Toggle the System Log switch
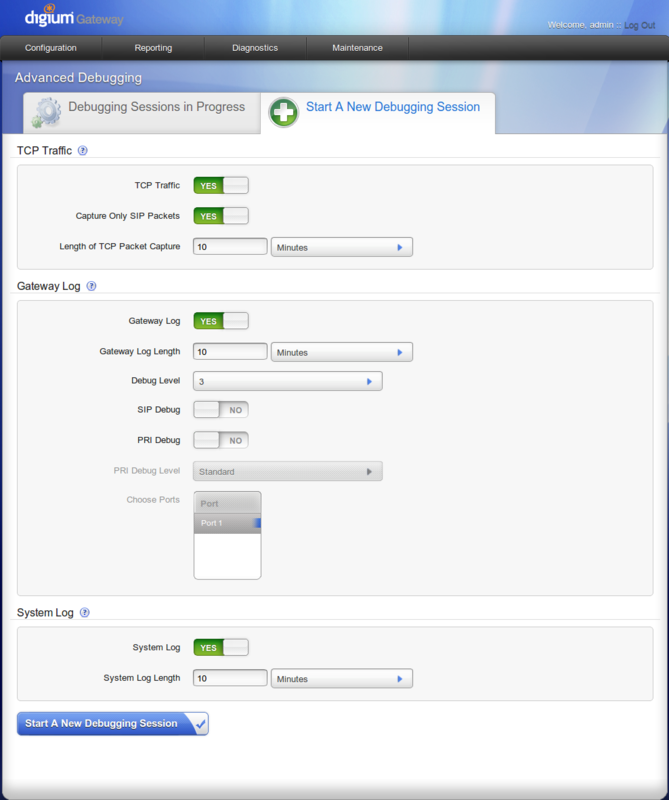The image size is (669, 800). click(x=221, y=648)
